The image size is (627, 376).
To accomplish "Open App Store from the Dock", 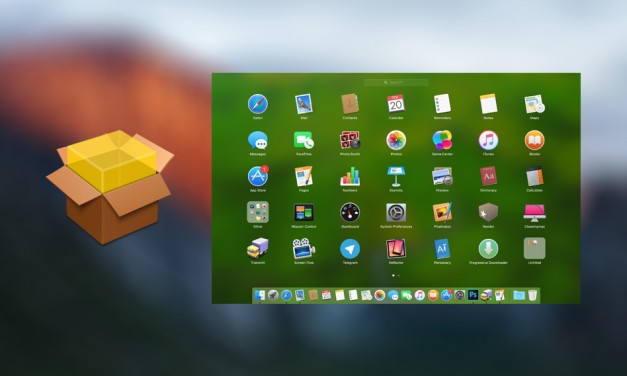I will pyautogui.click(x=446, y=295).
